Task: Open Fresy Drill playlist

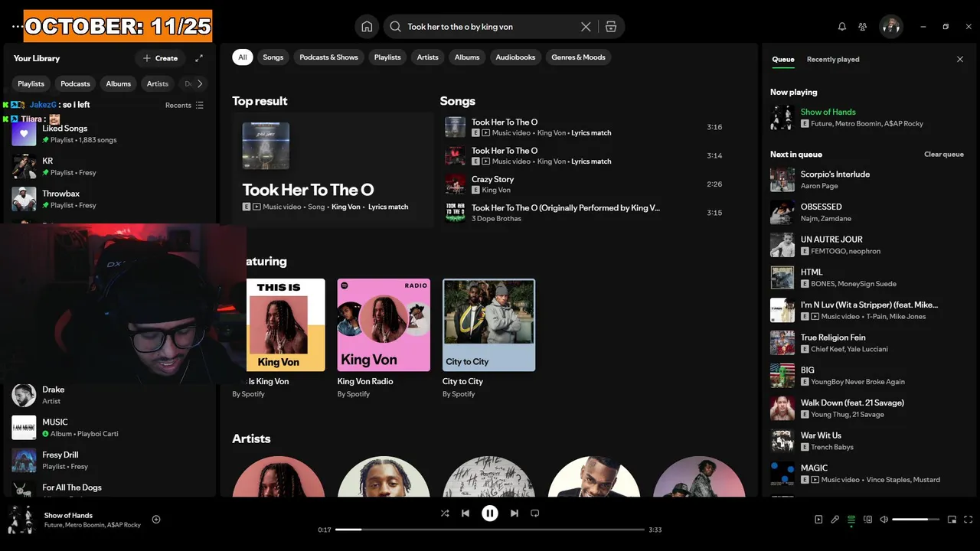Action: [109, 460]
